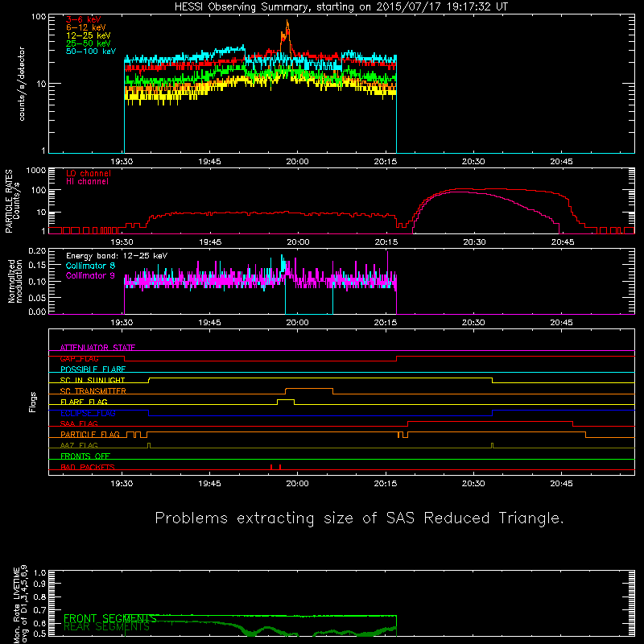The image size is (644, 644).
Task: Select the Collimator 9 legend entry
Action: (90, 275)
